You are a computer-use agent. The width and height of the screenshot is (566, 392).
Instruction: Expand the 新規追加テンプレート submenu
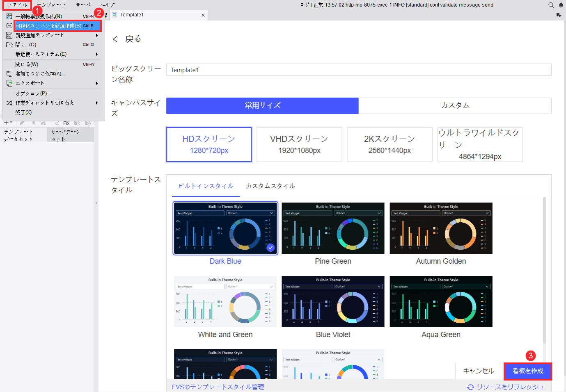pos(53,35)
